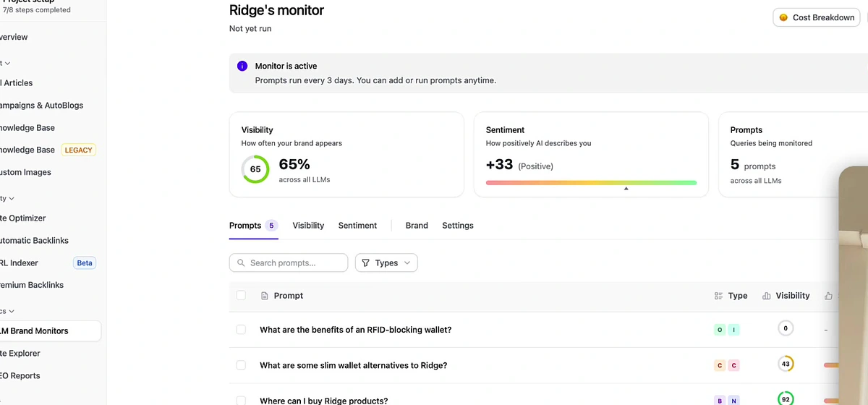Open the Cost Breakdown button
The image size is (868, 405).
coord(816,17)
